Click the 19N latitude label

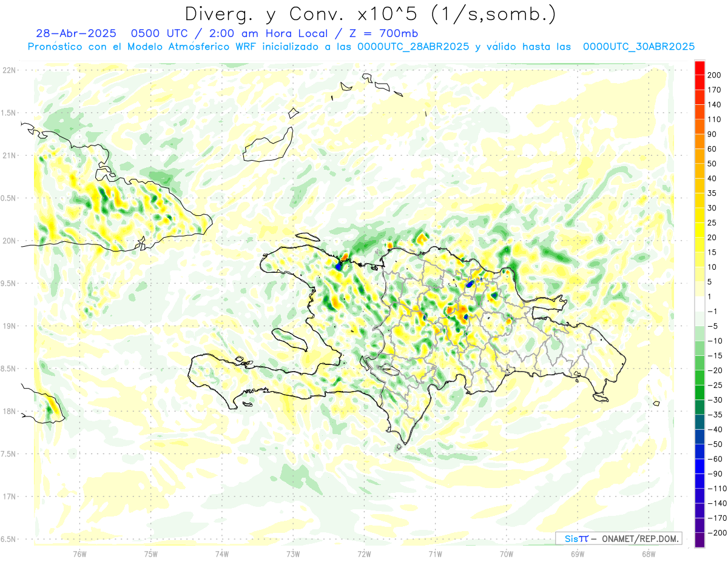8,326
